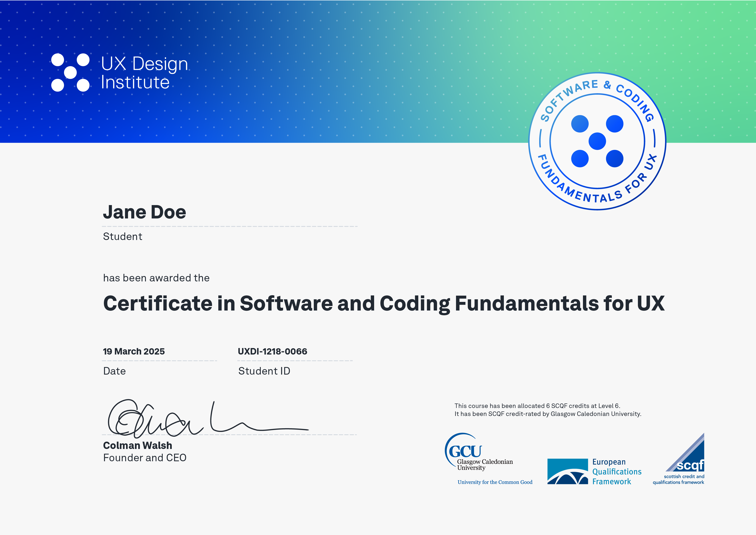Screen dimensions: 756x535
Task: Click the scqf triangle logo
Action: click(x=685, y=452)
